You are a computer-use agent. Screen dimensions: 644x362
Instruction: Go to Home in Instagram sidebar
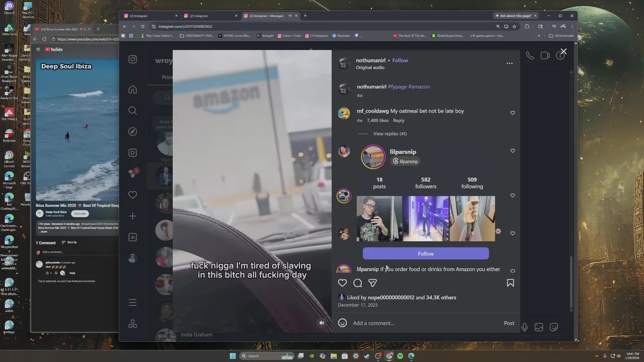(133, 89)
